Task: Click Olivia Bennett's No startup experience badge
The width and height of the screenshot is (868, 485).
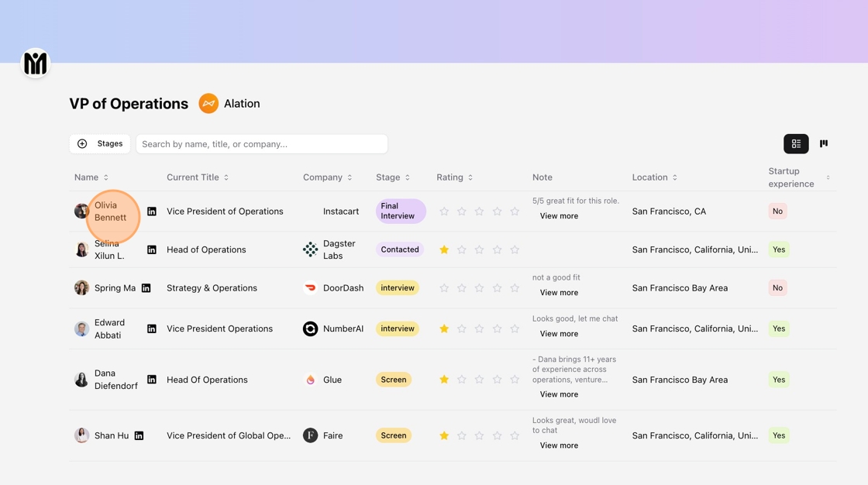Action: pos(778,211)
